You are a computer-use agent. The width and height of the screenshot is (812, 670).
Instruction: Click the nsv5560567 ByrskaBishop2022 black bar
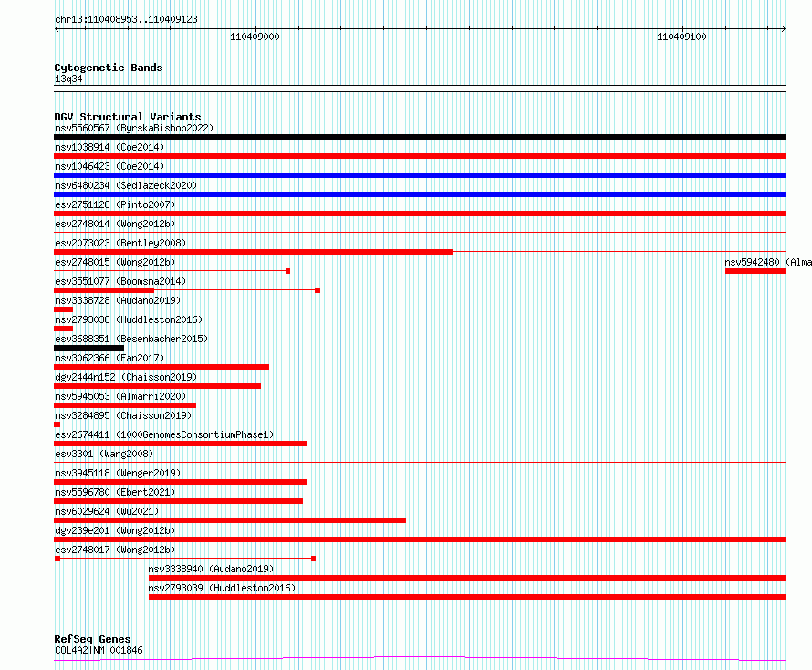point(420,137)
